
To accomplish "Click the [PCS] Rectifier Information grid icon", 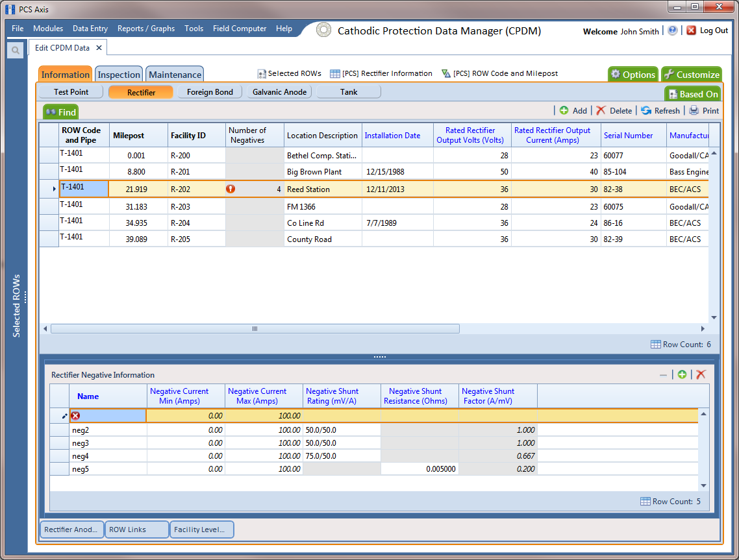I will (334, 73).
